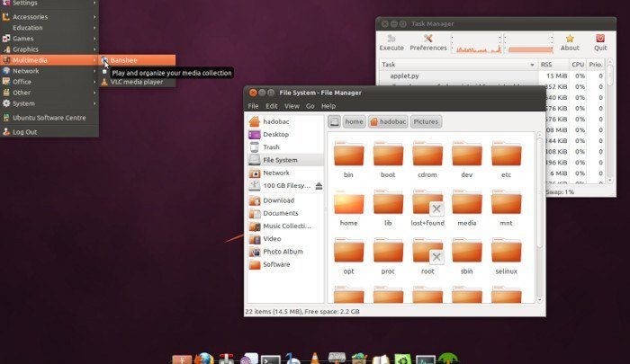Open the Games menu category
The width and height of the screenshot is (630, 364).
[49, 39]
